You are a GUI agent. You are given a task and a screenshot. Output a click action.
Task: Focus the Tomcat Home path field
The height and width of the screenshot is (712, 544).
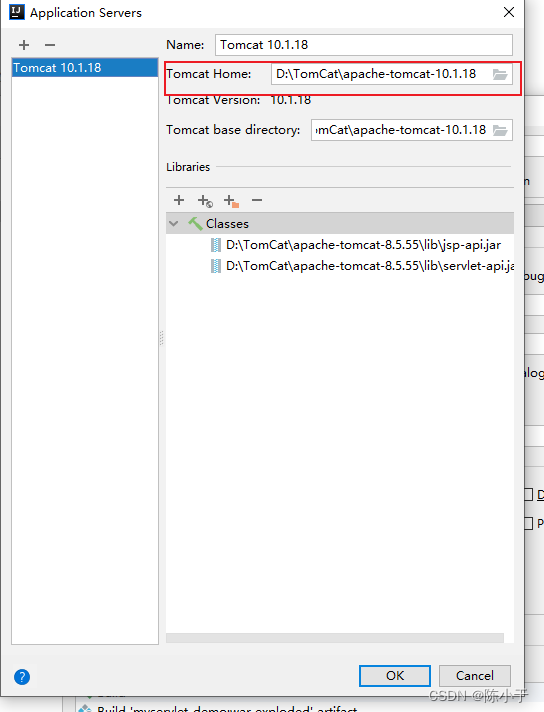point(381,74)
